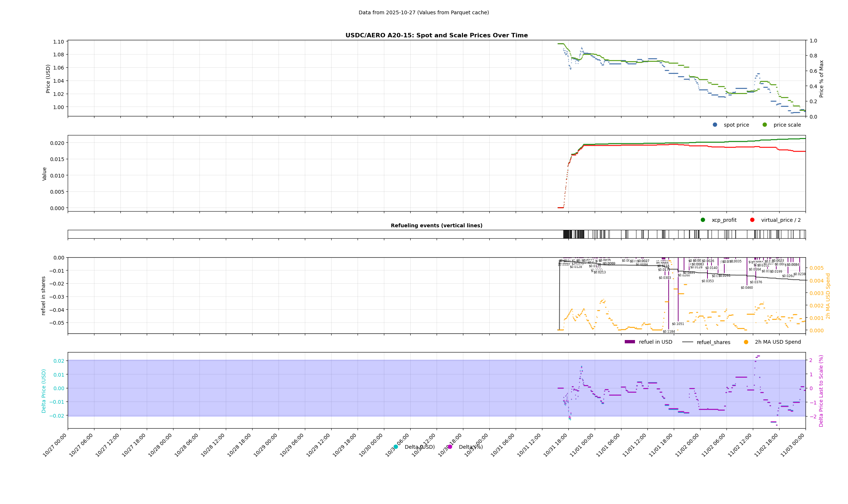848x504 pixels.
Task: Click the blue spot price legend marker
Action: coord(715,125)
